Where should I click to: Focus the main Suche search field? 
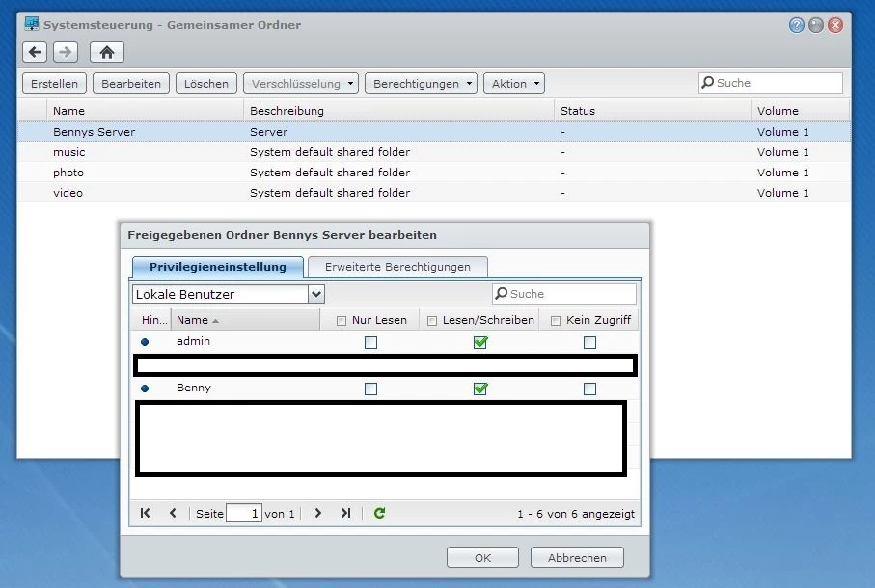770,83
